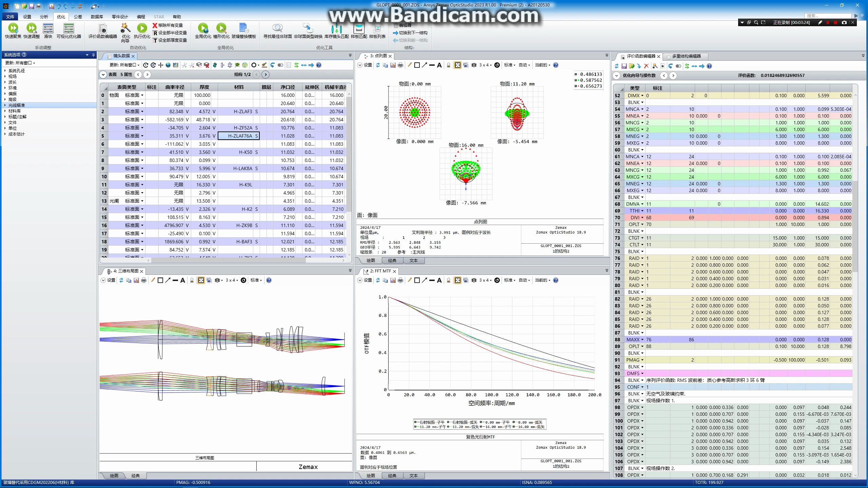
Task: Toggle variable V flag on surface 9 thickness
Action: pyautogui.click(x=214, y=168)
